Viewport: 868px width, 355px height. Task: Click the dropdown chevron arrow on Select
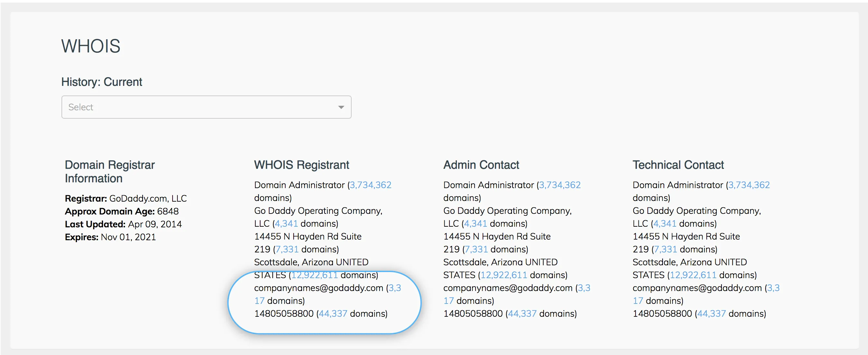pyautogui.click(x=341, y=107)
